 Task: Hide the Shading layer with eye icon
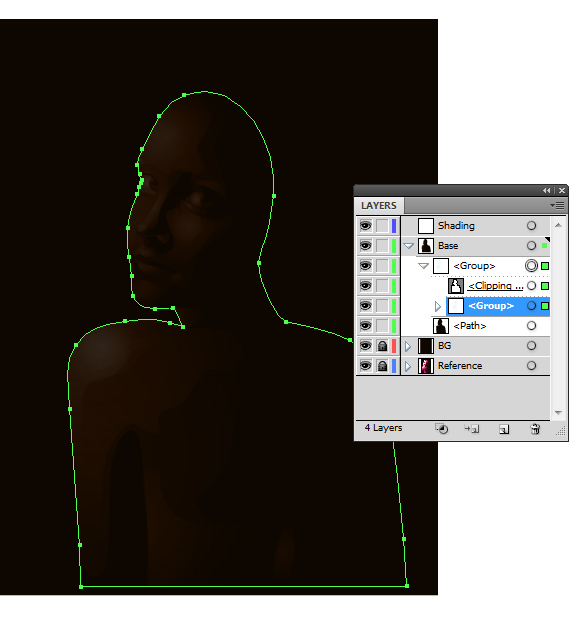(x=366, y=226)
